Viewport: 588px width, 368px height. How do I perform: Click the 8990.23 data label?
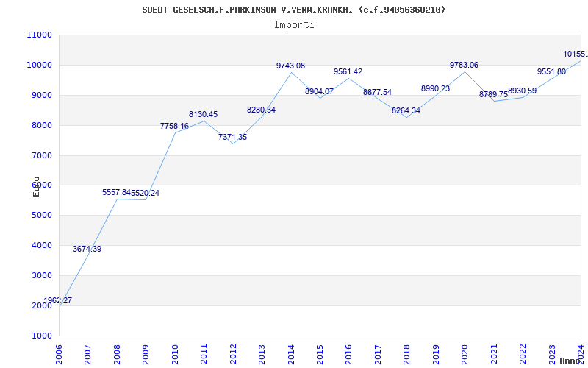coord(435,88)
